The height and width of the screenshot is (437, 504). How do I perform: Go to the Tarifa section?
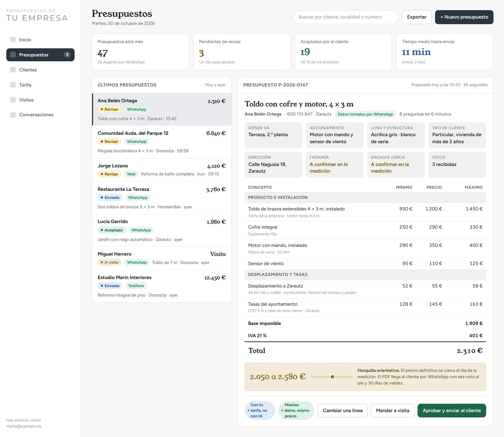coord(40,85)
